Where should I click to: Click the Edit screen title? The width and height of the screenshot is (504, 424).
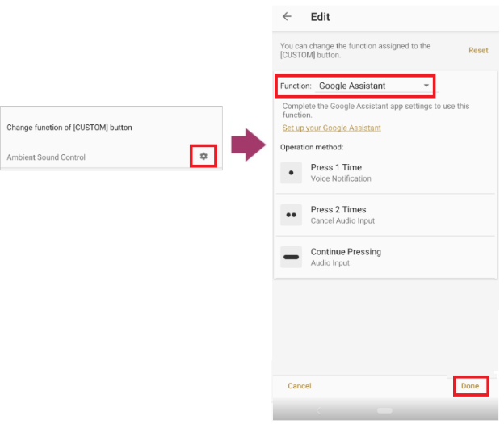320,17
